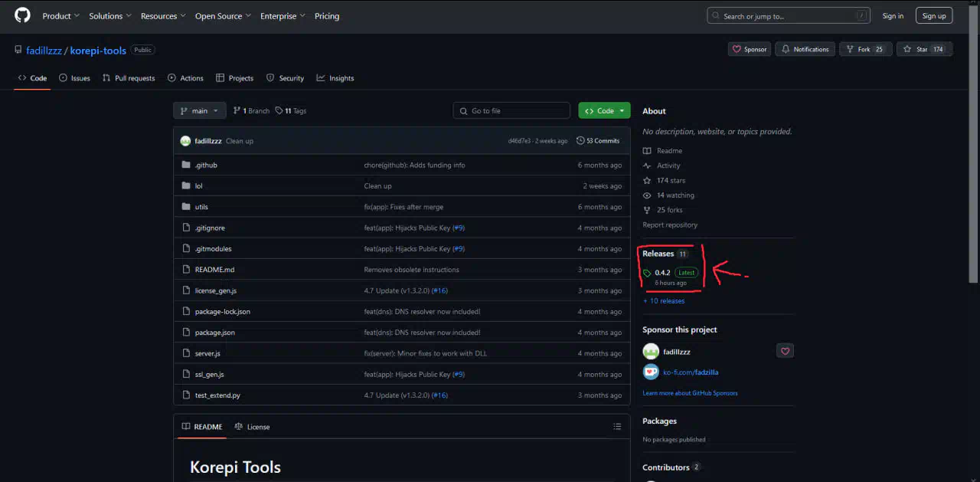Switch to the Actions tab
Viewport: 980px width, 482px height.
point(185,78)
